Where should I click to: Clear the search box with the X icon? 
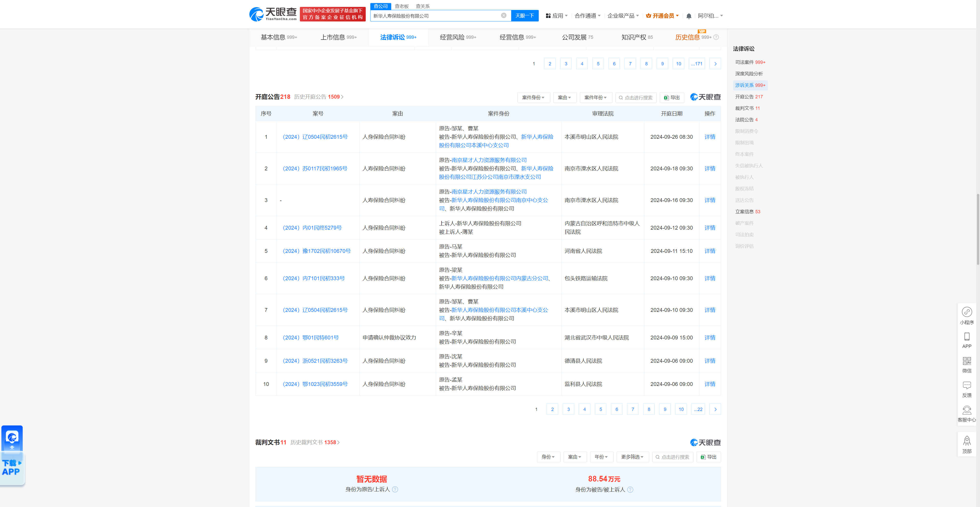click(503, 16)
